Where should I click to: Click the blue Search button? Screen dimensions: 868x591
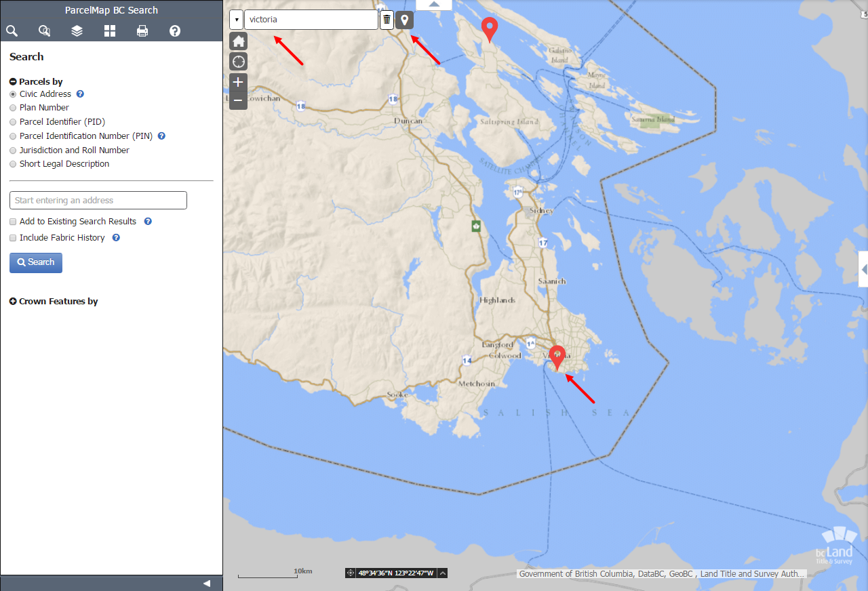(x=36, y=263)
